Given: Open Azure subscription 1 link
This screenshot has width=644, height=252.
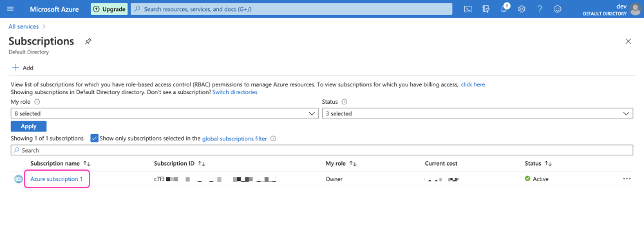Looking at the screenshot, I should [57, 179].
